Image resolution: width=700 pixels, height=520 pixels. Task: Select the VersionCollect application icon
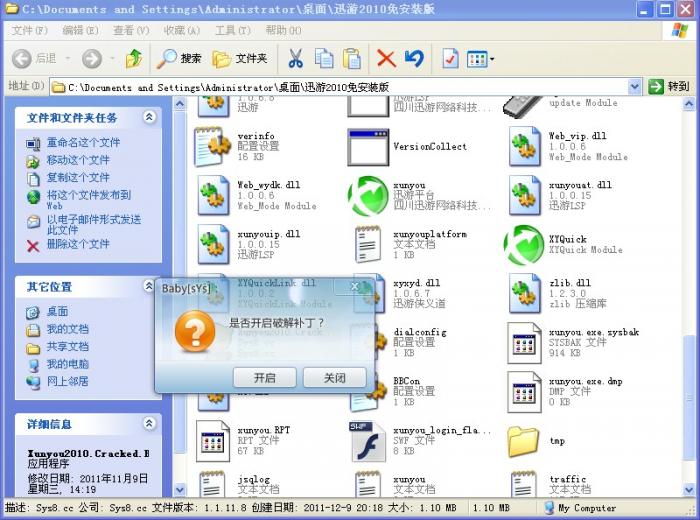pyautogui.click(x=368, y=146)
